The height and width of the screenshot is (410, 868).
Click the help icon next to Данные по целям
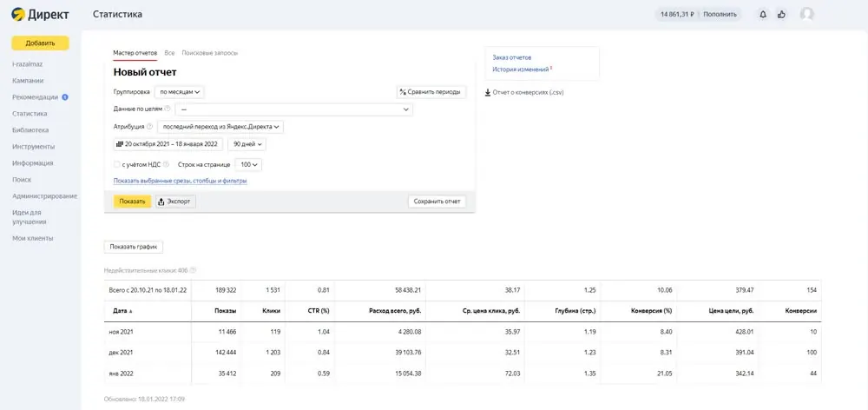coord(168,109)
